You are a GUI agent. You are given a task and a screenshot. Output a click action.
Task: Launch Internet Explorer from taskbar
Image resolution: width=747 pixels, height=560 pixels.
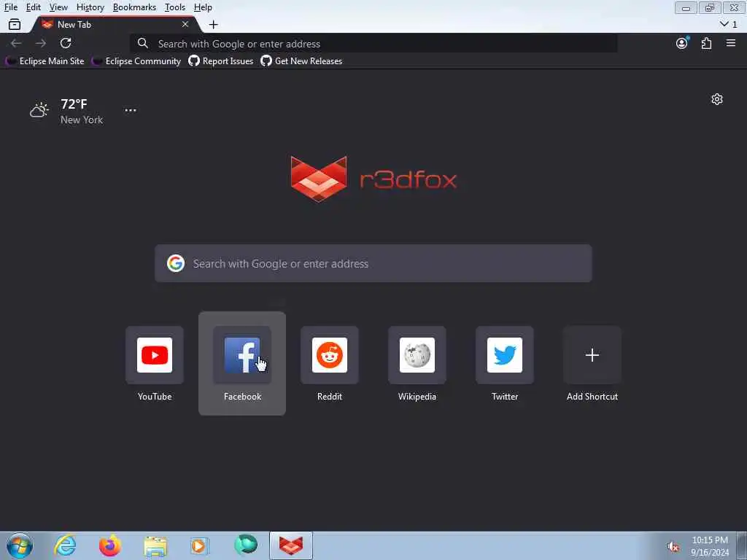click(65, 545)
